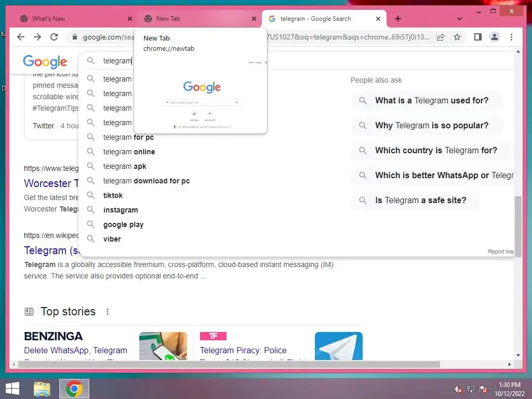This screenshot has height=399, width=532.
Task: Click the scroll down arrow
Action: tap(518, 355)
